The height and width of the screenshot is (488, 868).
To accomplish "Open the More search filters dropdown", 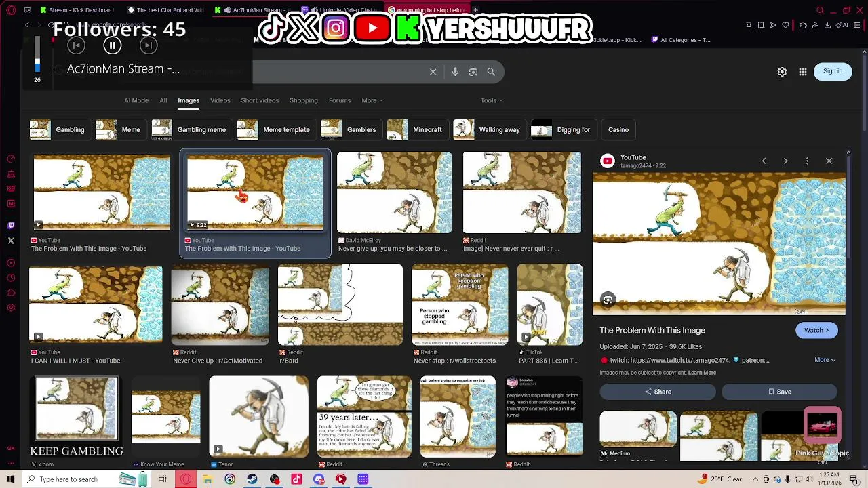I will click(372, 100).
